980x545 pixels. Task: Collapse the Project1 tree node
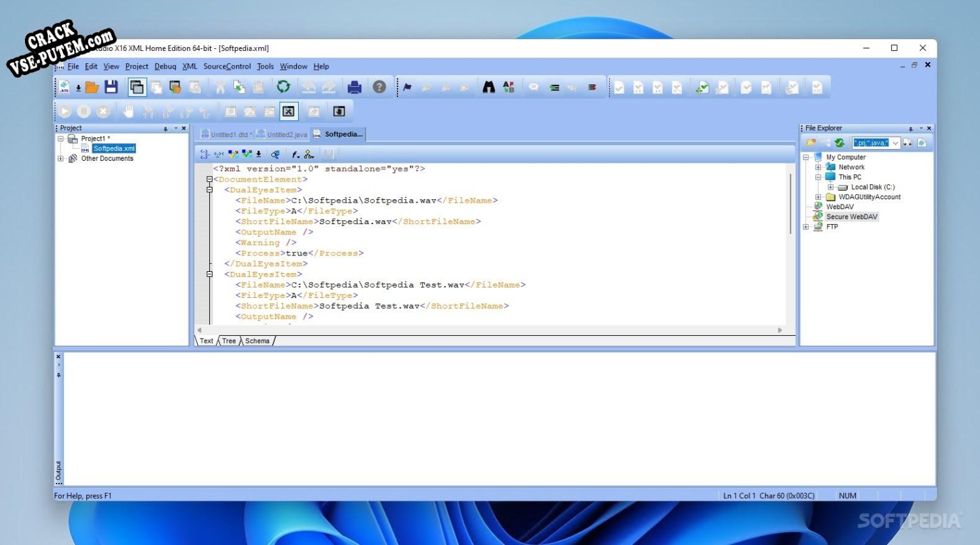[x=61, y=139]
